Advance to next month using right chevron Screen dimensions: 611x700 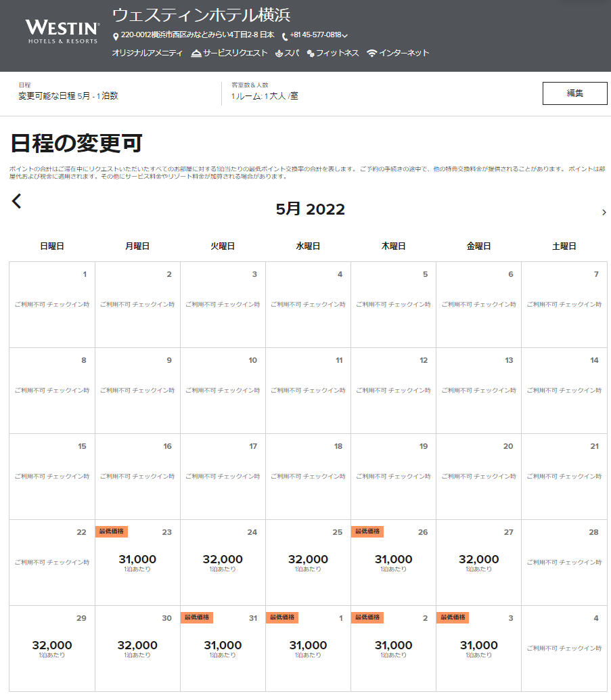604,213
